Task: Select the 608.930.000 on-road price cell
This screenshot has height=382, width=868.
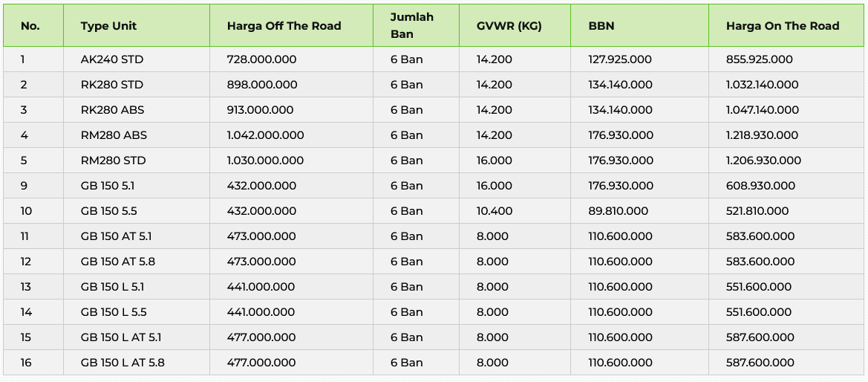Action: pyautogui.click(x=760, y=186)
